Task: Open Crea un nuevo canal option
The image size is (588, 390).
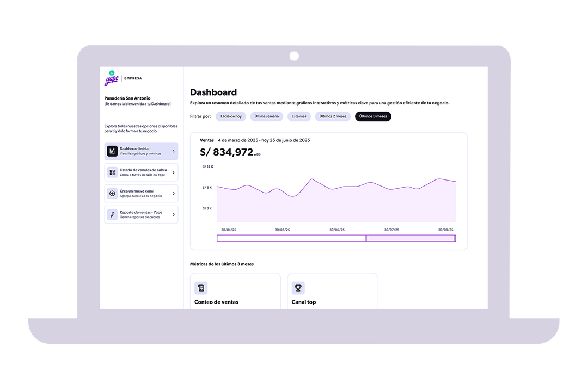Action: tap(142, 193)
